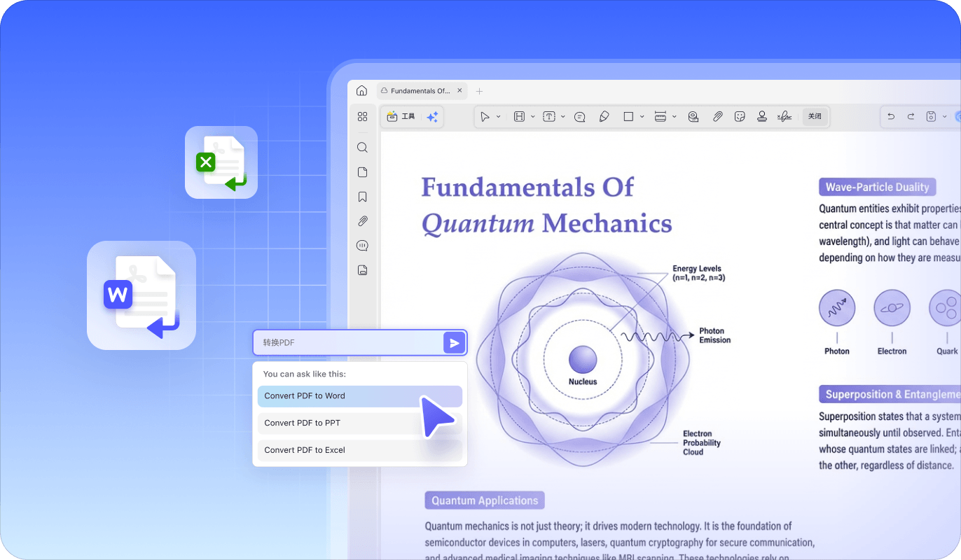This screenshot has height=560, width=961.
Task: Expand the rectangle shape tool dropdown arrow
Action: pos(642,117)
